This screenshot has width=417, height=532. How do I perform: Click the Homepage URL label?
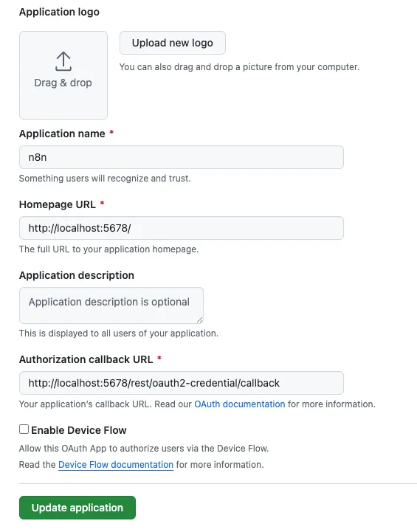(x=58, y=204)
